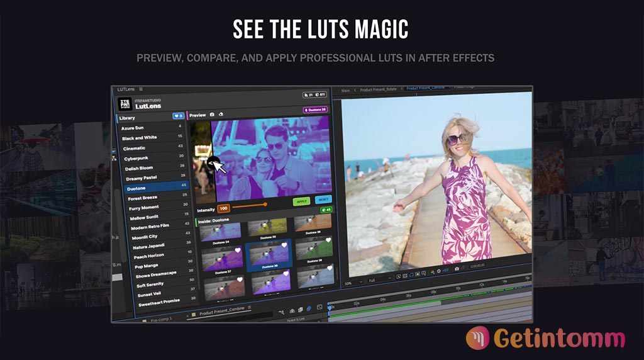
Task: Click the blue RESET button
Action: (x=323, y=200)
